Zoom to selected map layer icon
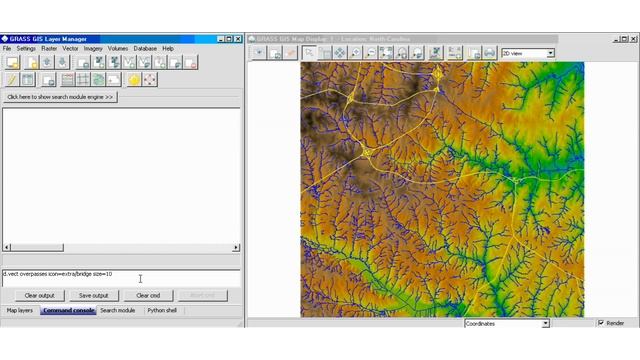 (x=386, y=53)
